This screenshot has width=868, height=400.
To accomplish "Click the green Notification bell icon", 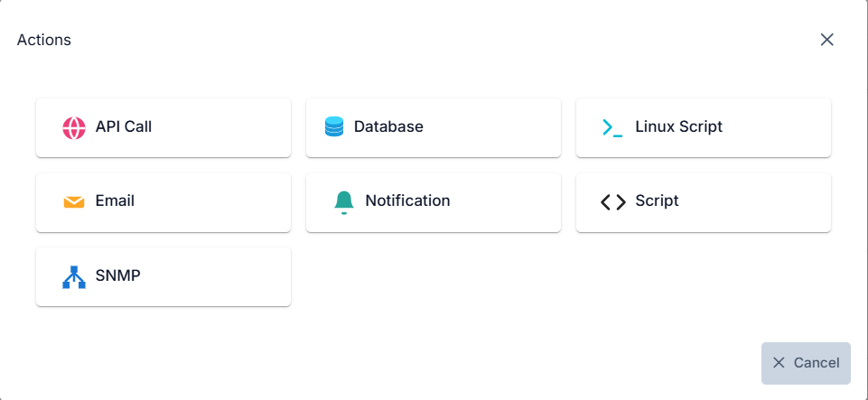I will (343, 201).
